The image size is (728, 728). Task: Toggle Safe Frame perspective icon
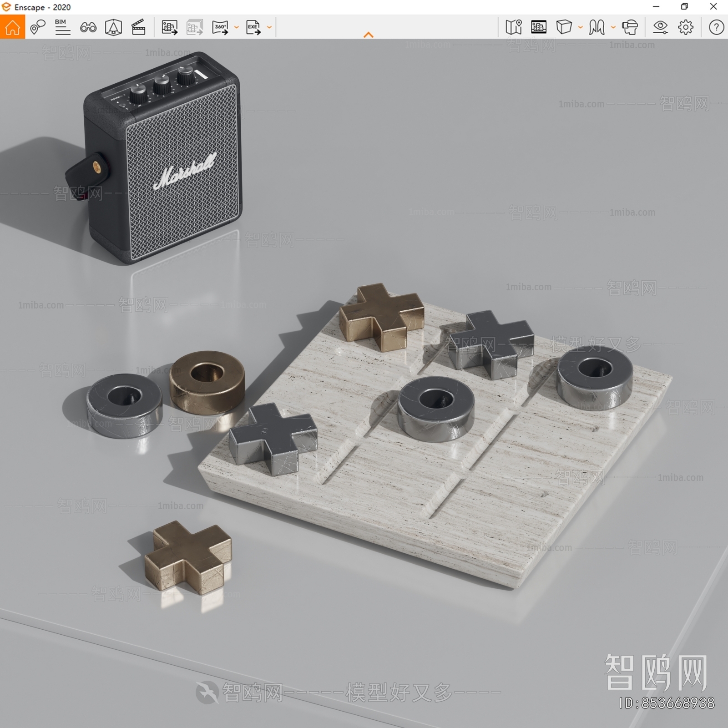113,27
